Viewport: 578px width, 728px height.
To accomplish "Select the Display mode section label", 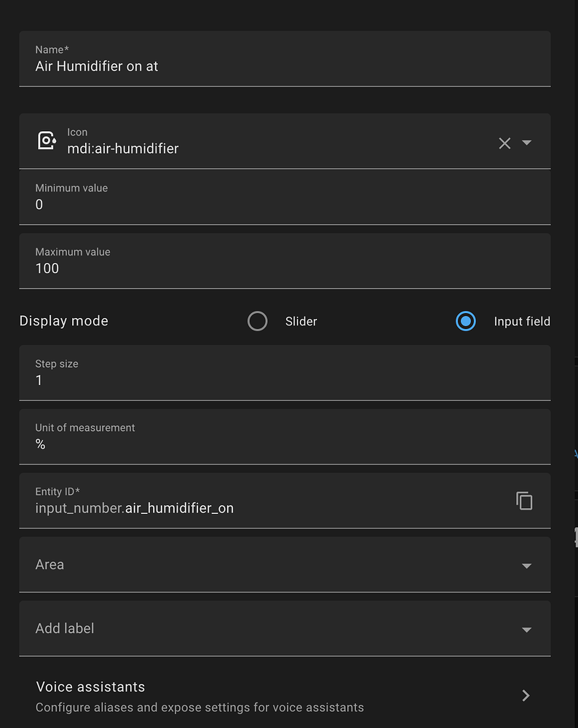I will pos(63,321).
